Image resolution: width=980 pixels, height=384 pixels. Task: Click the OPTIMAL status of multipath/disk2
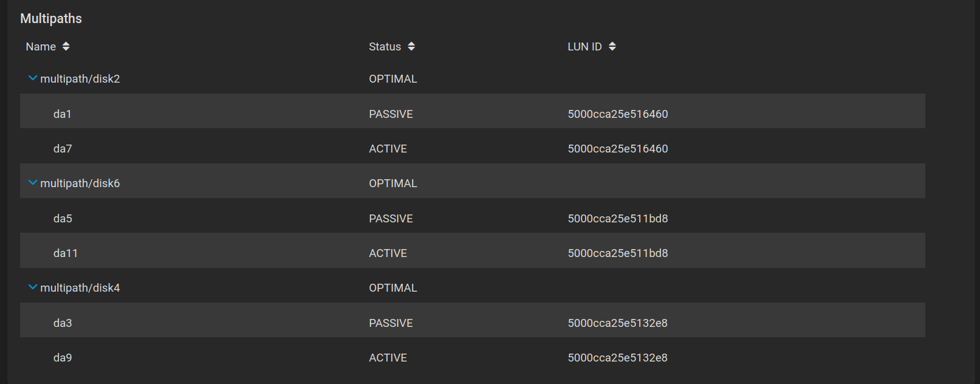[393, 79]
